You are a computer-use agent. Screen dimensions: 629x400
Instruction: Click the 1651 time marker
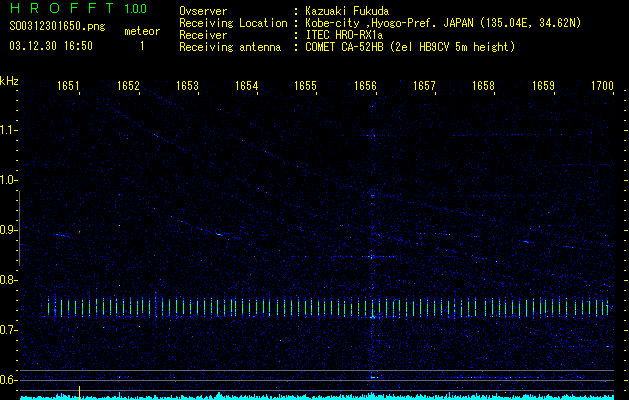pyautogui.click(x=68, y=87)
